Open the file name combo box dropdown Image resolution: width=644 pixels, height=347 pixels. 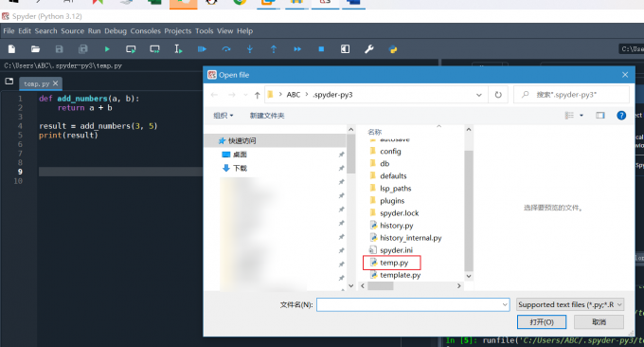click(505, 304)
